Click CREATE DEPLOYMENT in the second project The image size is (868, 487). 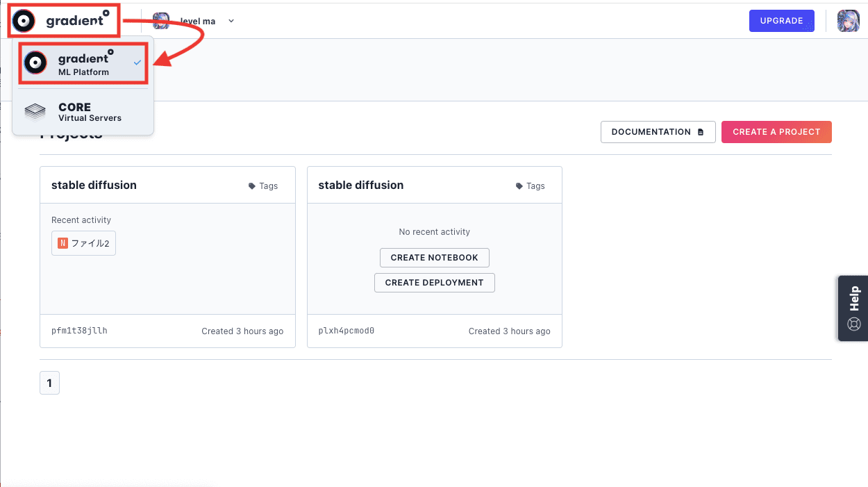(434, 283)
